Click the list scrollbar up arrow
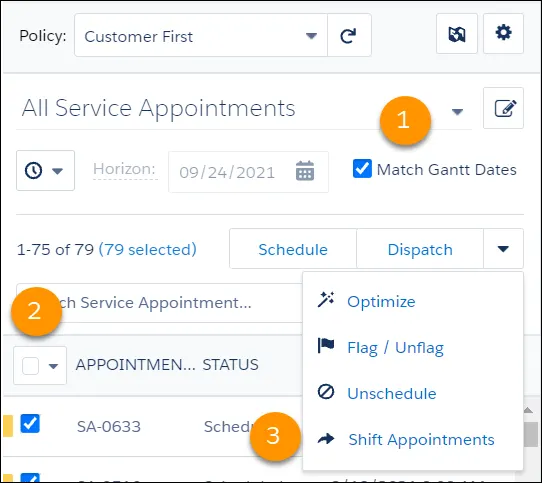The image size is (542, 483). [x=528, y=410]
